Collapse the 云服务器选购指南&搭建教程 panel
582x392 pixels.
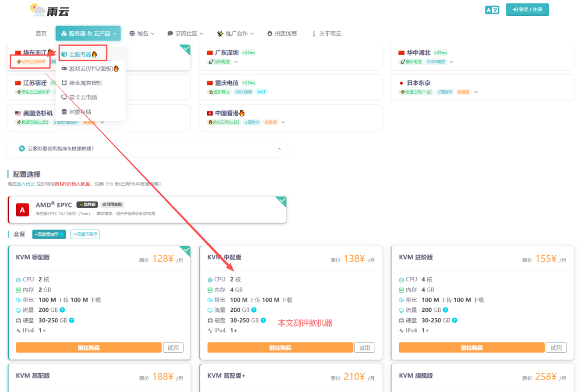(280, 149)
